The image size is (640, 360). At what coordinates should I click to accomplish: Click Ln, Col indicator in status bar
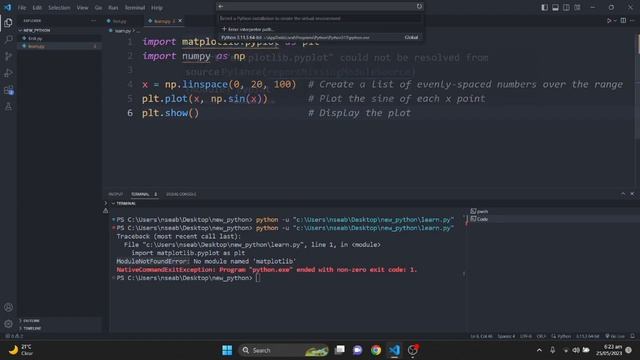click(481, 336)
